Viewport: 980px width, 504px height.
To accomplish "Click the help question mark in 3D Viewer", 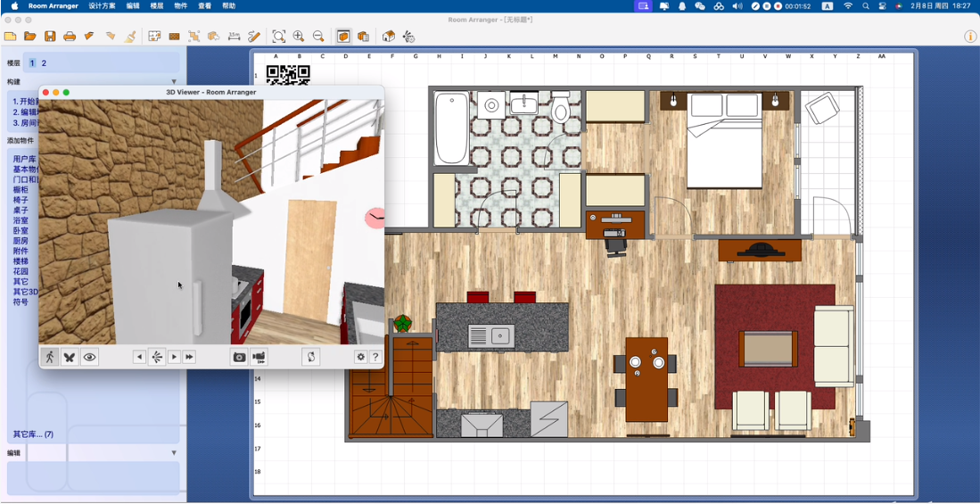I will tap(375, 357).
